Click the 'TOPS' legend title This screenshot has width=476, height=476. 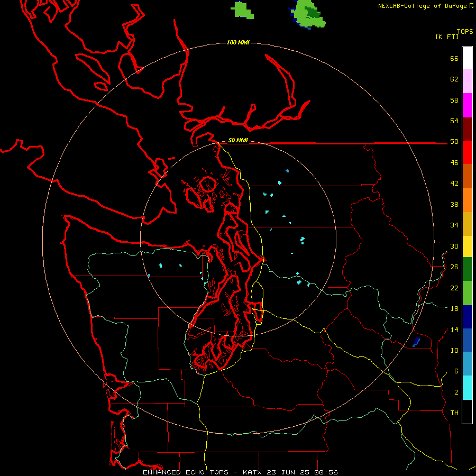coord(465,31)
